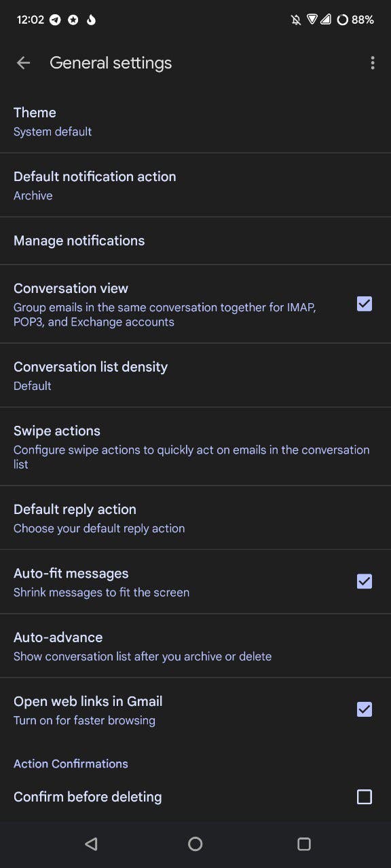Tap the muted bell status icon

pyautogui.click(x=296, y=20)
